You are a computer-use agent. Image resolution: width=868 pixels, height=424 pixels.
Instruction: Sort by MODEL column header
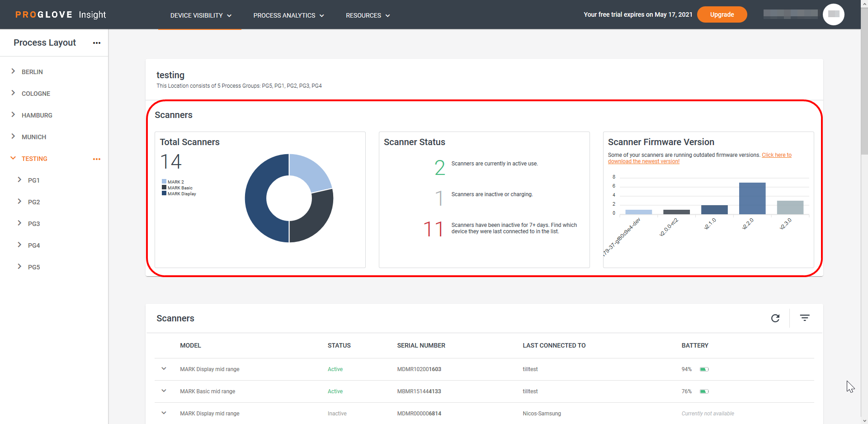[x=190, y=345]
